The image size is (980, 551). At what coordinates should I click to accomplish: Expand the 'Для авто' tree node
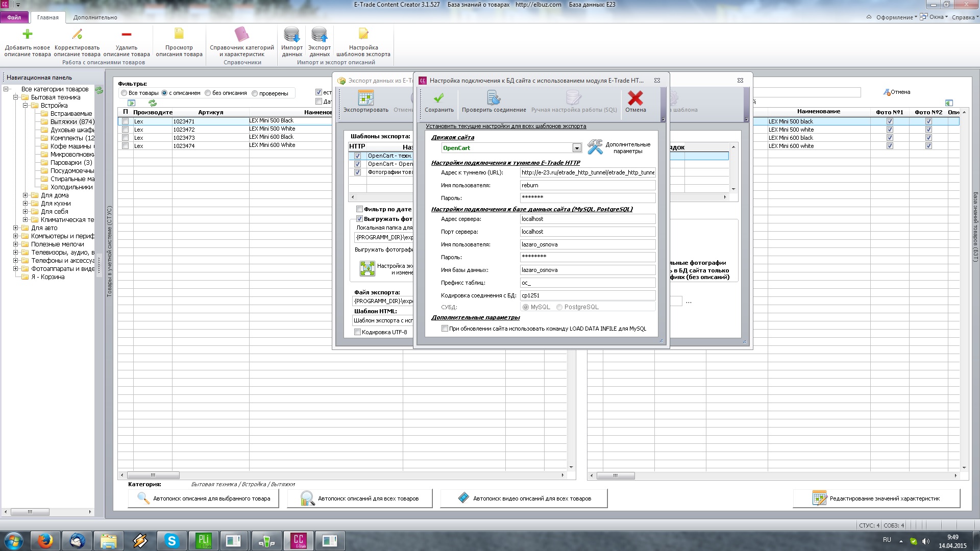[15, 228]
